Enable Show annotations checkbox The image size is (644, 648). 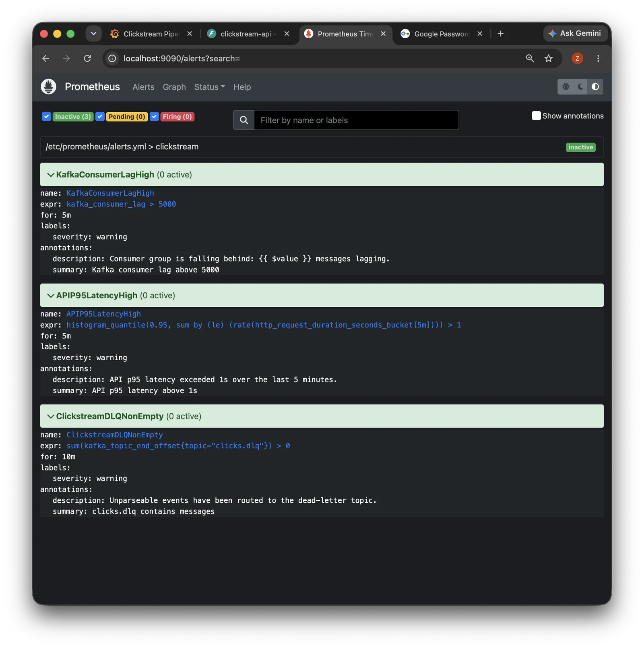click(x=536, y=116)
